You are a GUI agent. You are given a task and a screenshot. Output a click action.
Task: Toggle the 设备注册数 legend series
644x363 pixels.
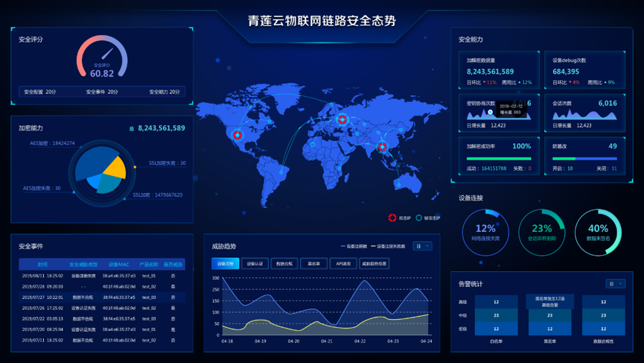point(354,246)
